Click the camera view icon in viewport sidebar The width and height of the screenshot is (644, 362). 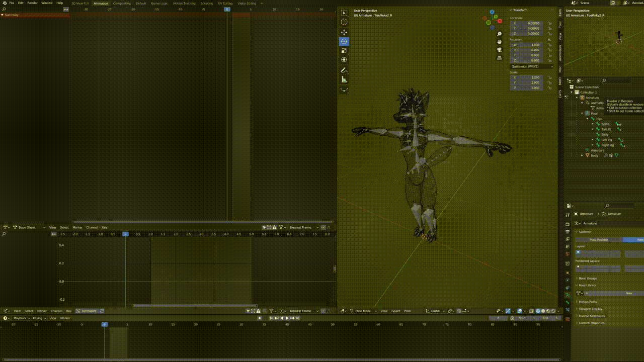point(499,49)
